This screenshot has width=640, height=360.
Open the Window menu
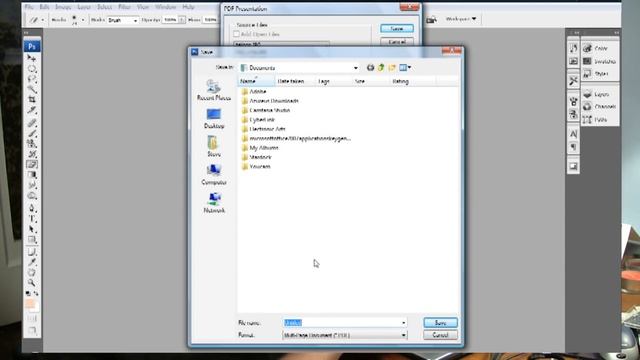(165, 7)
